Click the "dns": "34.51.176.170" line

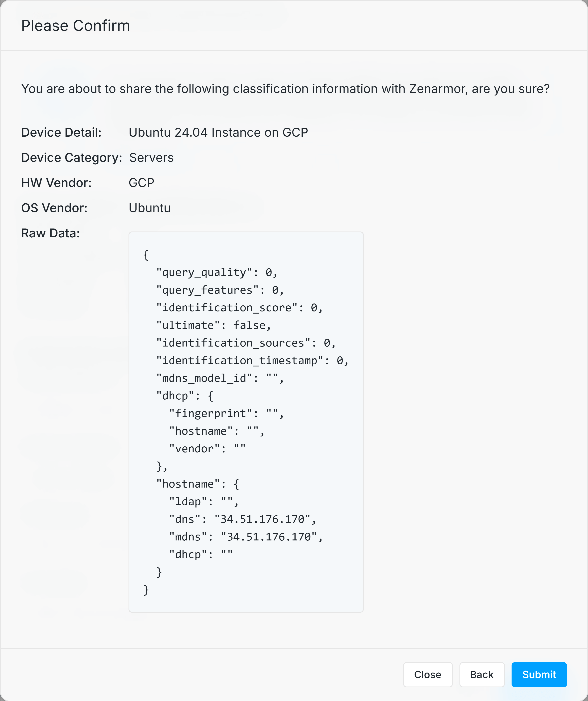click(x=243, y=520)
